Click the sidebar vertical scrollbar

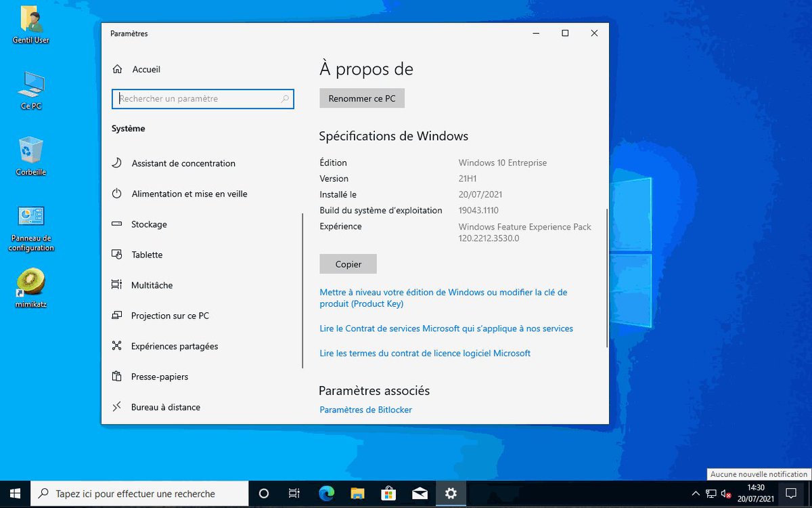[302, 291]
